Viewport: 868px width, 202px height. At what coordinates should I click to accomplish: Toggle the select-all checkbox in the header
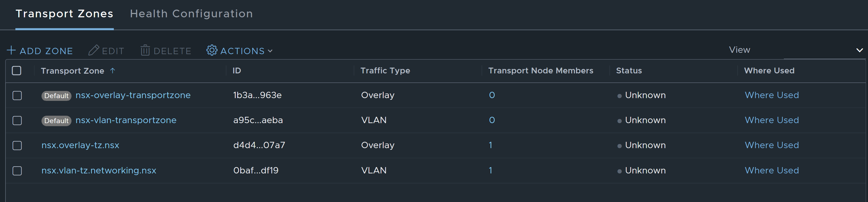point(16,71)
